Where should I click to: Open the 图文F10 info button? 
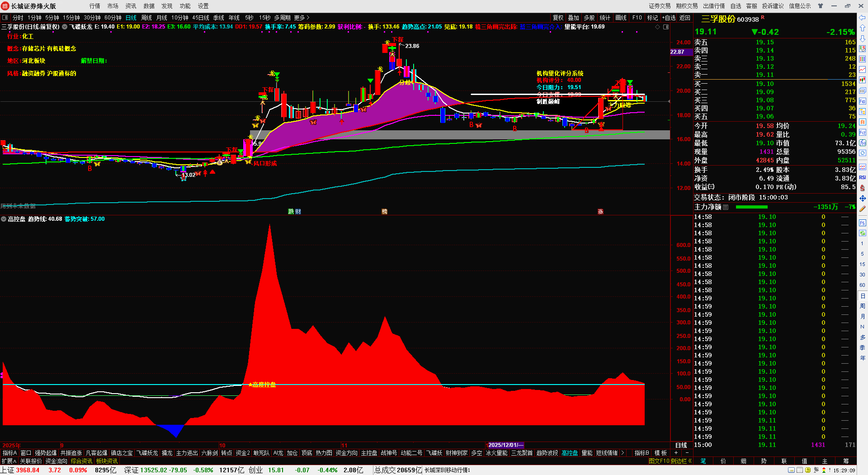click(x=659, y=461)
